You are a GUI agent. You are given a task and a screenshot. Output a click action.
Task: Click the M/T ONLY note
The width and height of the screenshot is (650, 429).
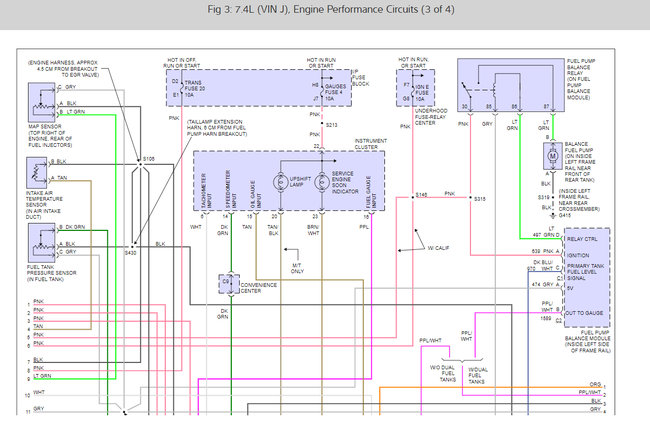pos(297,268)
